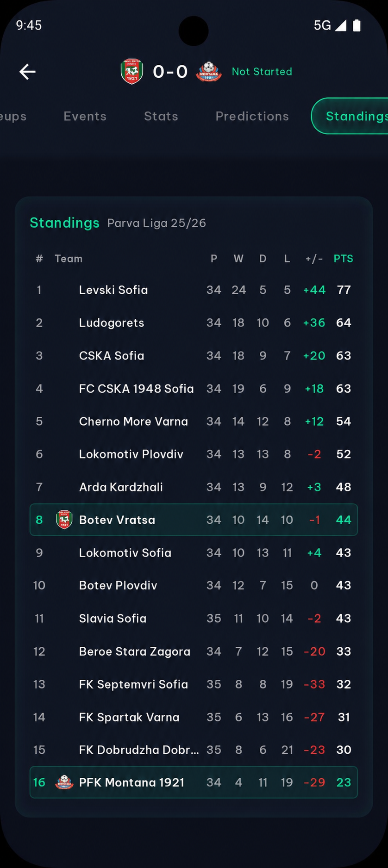Tap the back arrow icon
Viewport: 388px width, 868px height.
coord(27,72)
